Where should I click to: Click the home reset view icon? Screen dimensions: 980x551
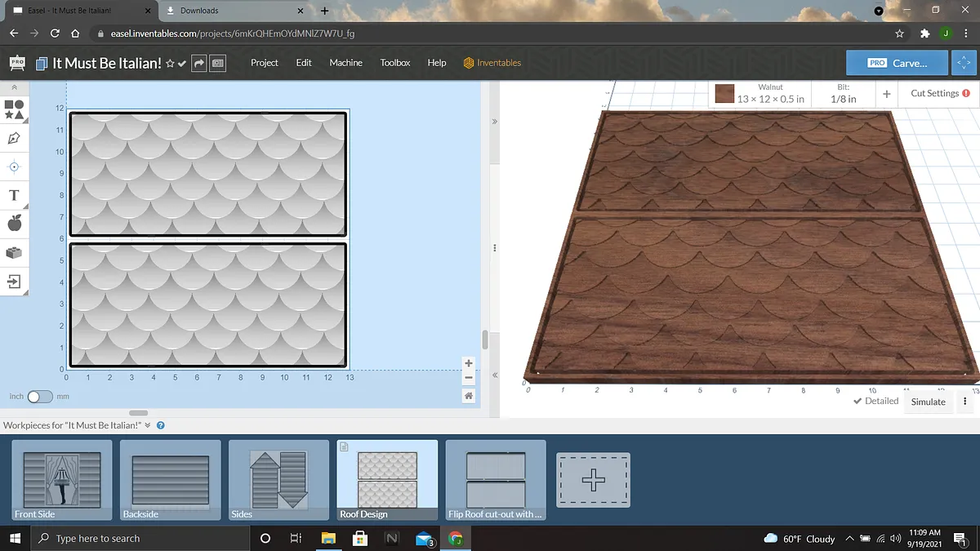click(x=468, y=396)
